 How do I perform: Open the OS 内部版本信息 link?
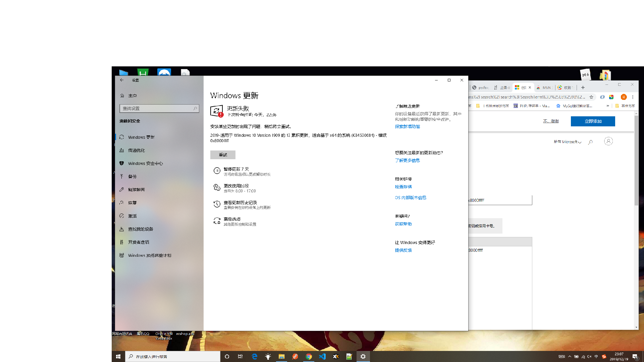(411, 197)
